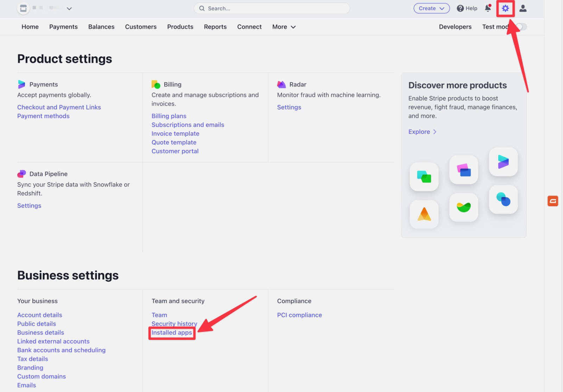Screen dimensions: 563x392
Task: Open Tax details
Action: click(x=33, y=359)
